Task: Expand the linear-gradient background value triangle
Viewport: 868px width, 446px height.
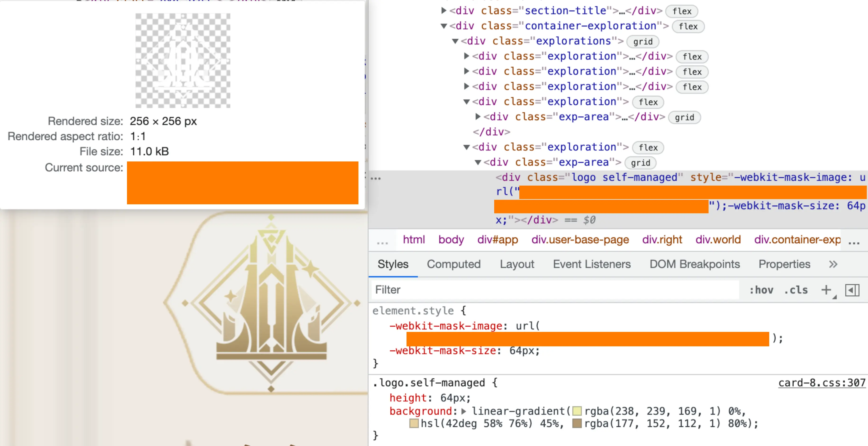Action: [464, 411]
